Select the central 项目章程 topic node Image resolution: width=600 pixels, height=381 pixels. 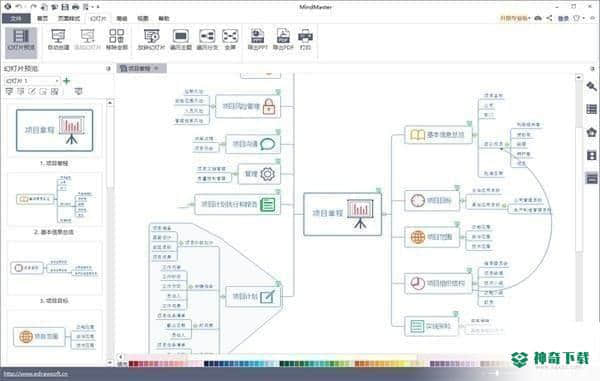coord(342,214)
